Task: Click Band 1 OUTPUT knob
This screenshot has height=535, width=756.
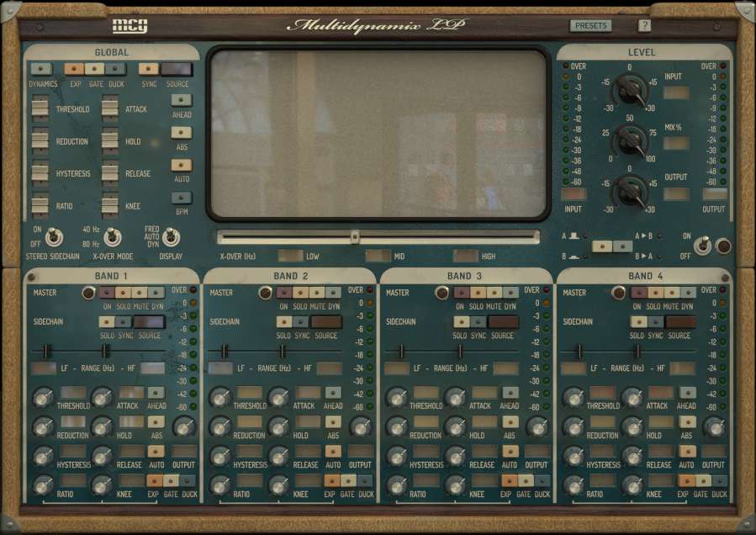Action: click(x=185, y=427)
